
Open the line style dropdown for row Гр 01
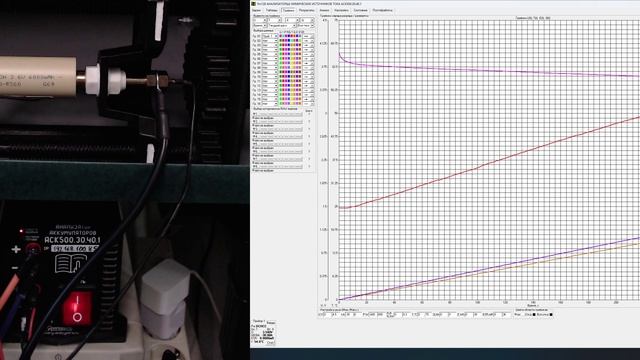pos(309,36)
